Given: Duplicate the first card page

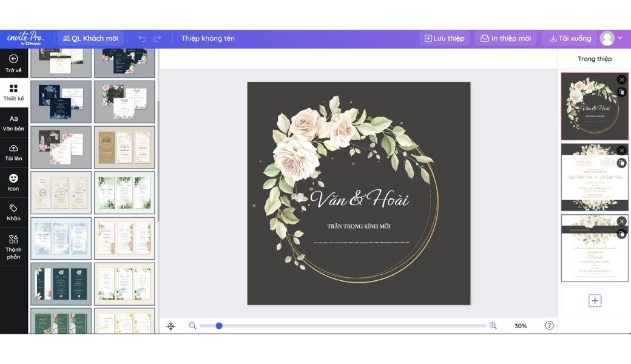Looking at the screenshot, I should tap(621, 92).
